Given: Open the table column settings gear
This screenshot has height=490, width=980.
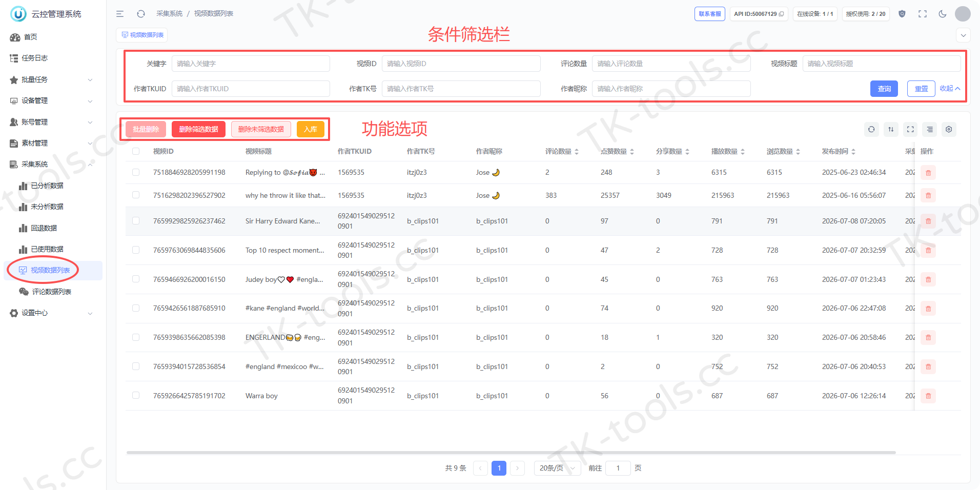Looking at the screenshot, I should 949,129.
